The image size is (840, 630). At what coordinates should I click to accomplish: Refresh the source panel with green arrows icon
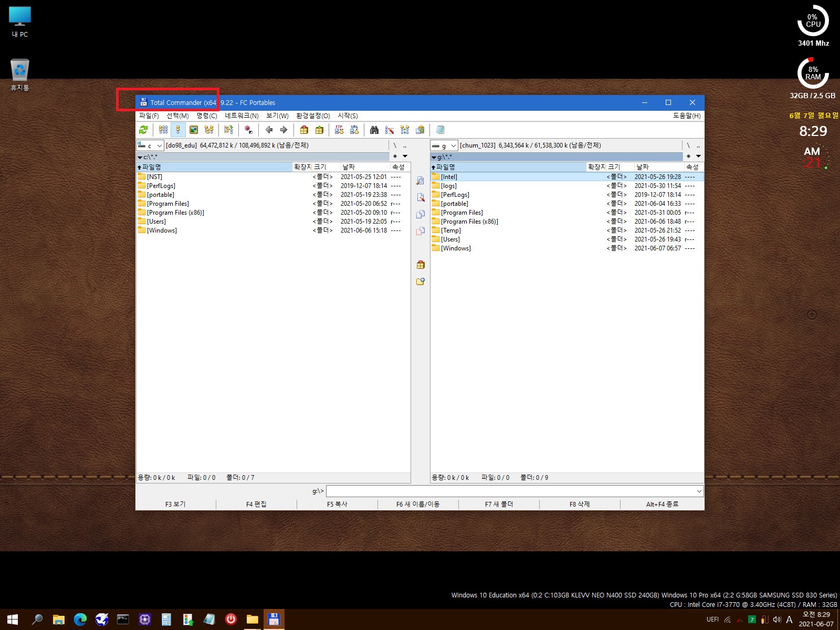[x=143, y=130]
